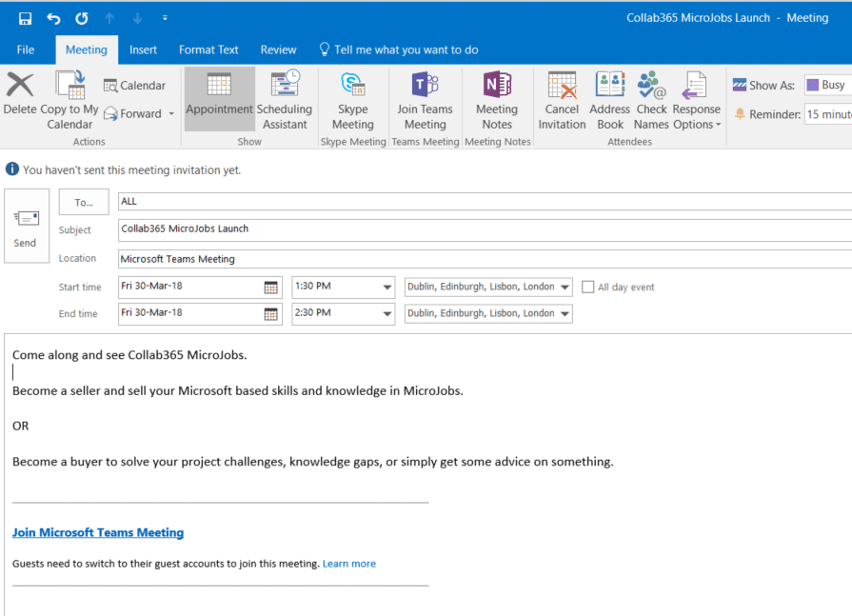
Task: Click the Cancel Invitation icon
Action: [562, 87]
